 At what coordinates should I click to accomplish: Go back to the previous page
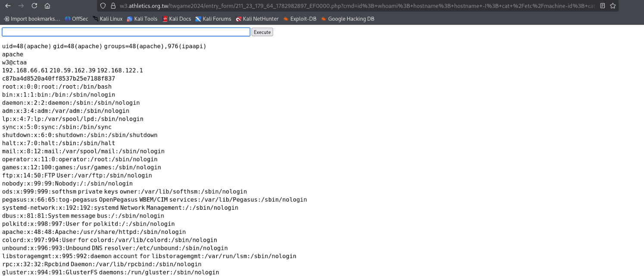[x=8, y=6]
